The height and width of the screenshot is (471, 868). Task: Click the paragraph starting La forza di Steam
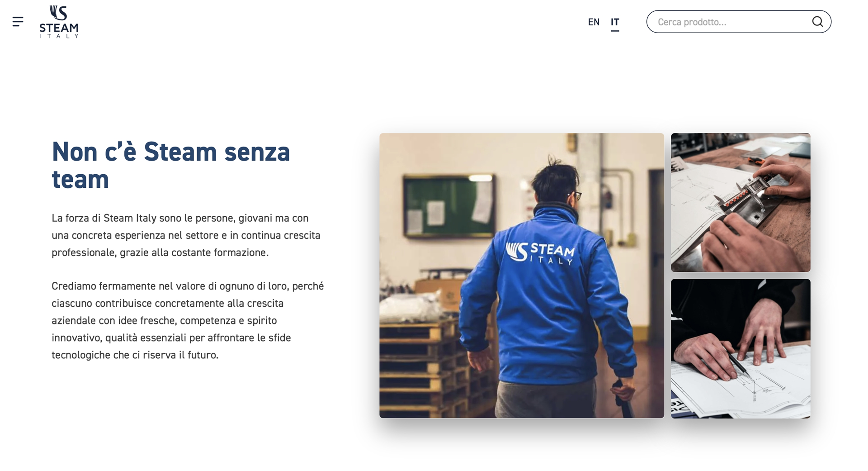coord(186,235)
